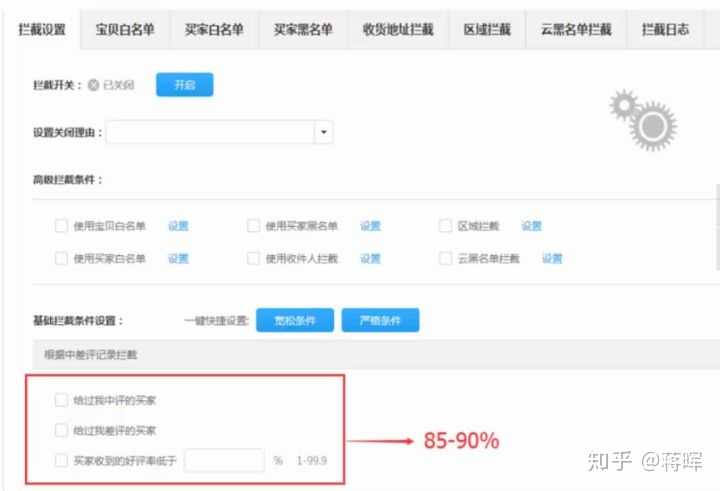Click the gears settings graphic
The image size is (720, 491).
[x=643, y=120]
